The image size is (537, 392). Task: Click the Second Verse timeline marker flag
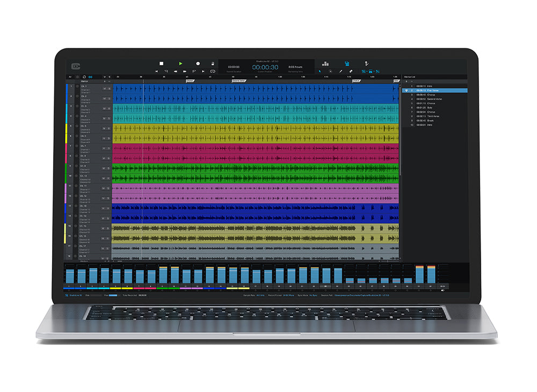click(x=239, y=81)
